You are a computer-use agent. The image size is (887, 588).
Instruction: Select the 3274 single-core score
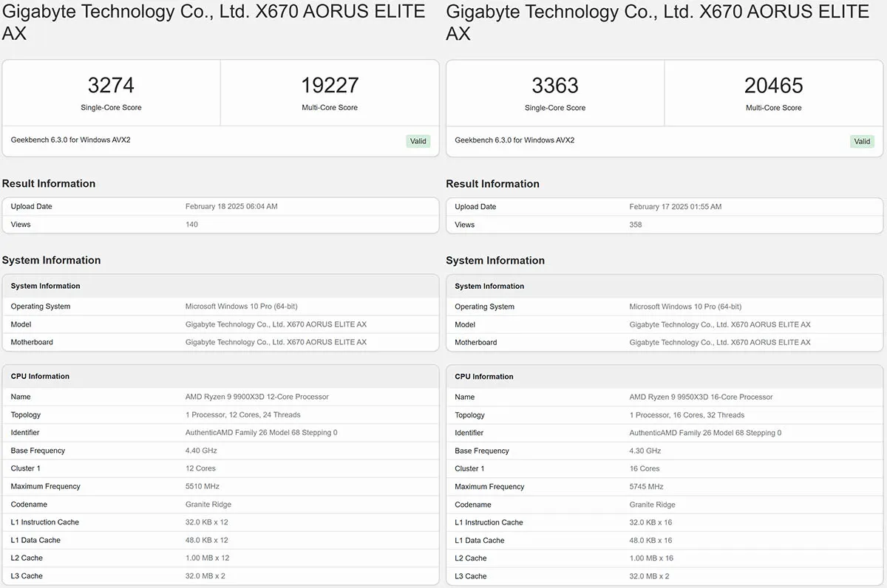111,86
